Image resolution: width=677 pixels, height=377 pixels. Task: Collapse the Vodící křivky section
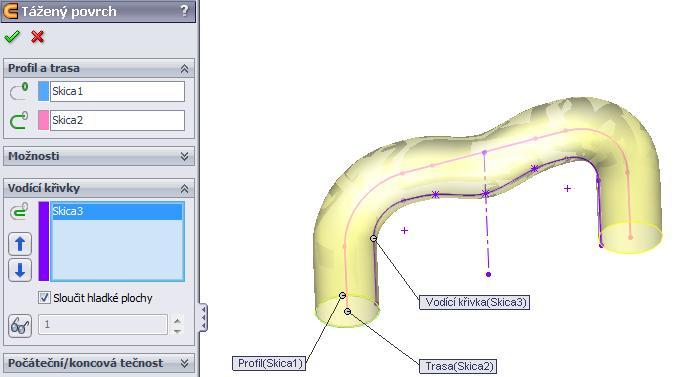(184, 189)
